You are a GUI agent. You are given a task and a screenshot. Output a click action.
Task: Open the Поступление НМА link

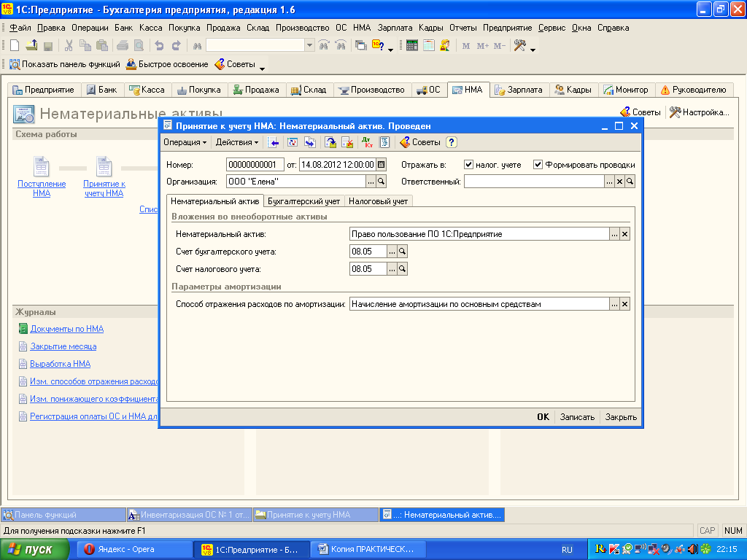(x=42, y=188)
